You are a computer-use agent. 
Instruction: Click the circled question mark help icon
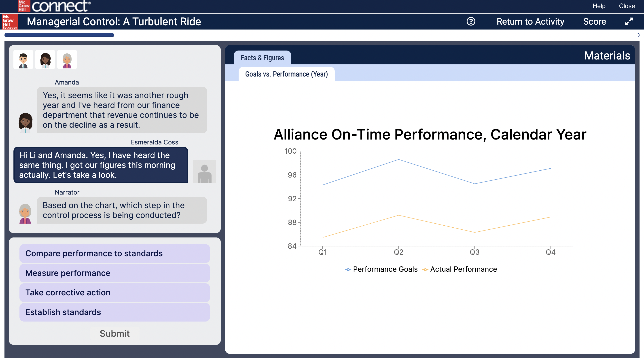coord(471,21)
